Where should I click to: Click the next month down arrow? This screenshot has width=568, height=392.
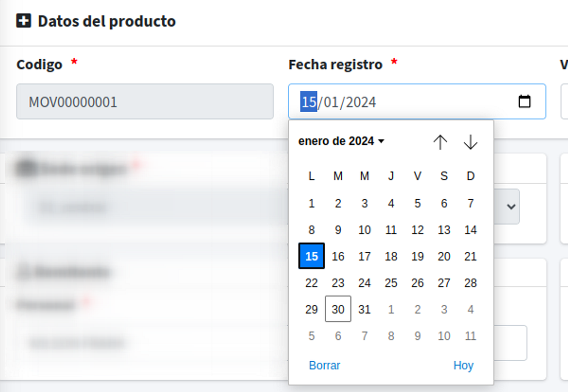pos(470,141)
